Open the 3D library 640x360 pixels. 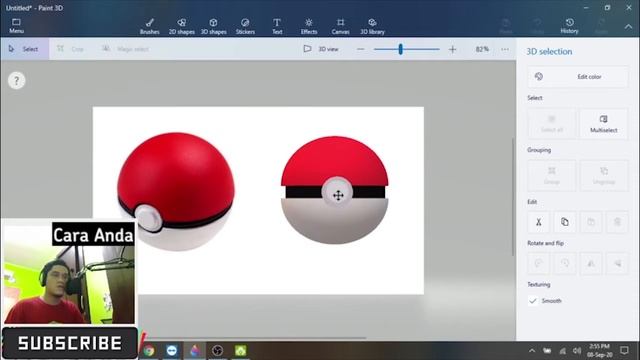pos(372,26)
